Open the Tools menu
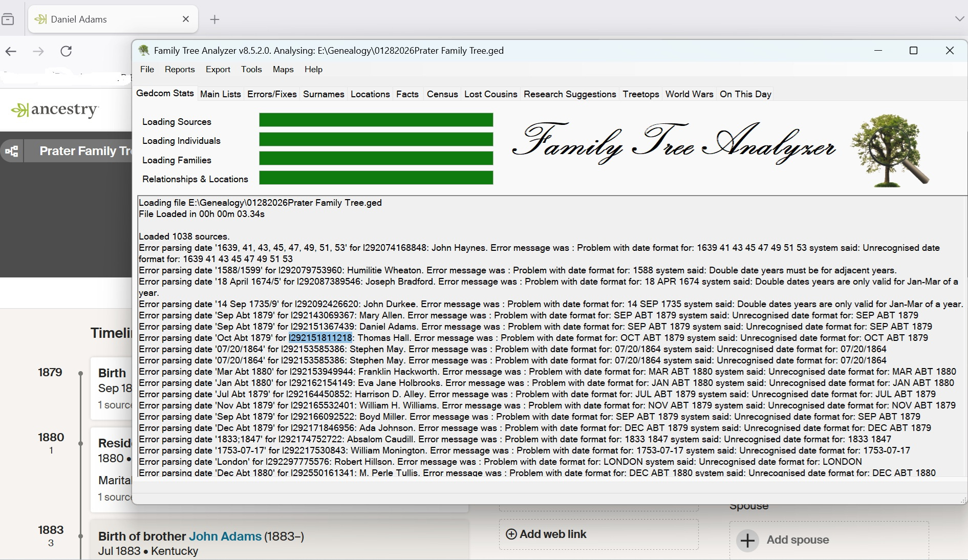 tap(251, 69)
